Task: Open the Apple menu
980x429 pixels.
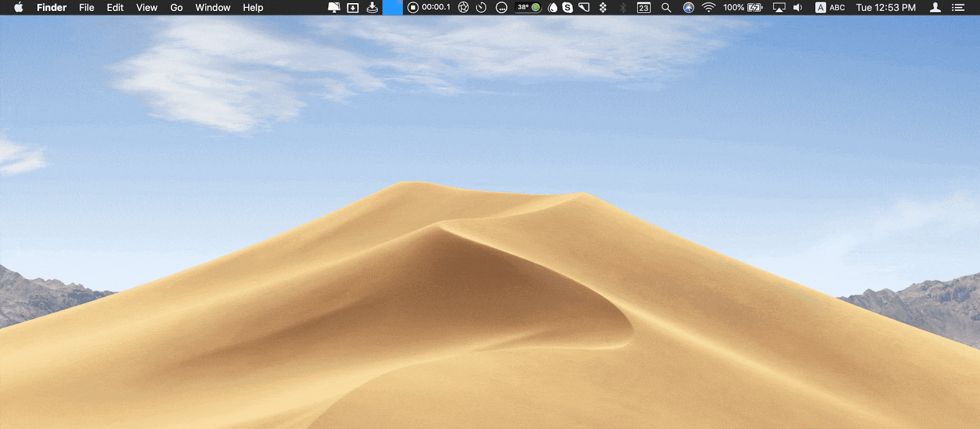Action: pos(18,7)
